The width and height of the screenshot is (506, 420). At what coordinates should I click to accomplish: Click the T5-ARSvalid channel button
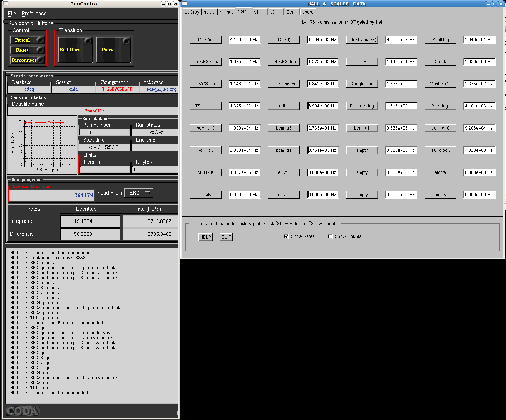[205, 62]
